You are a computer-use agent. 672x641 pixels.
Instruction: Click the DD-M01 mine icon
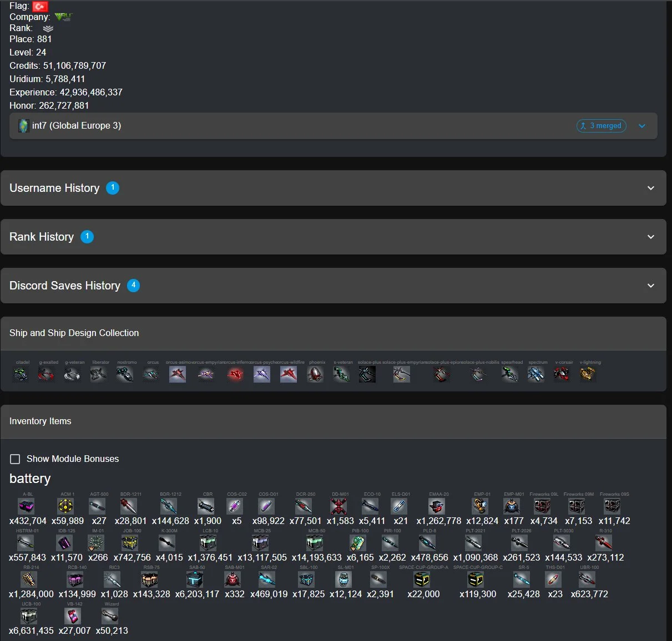pyautogui.click(x=338, y=506)
